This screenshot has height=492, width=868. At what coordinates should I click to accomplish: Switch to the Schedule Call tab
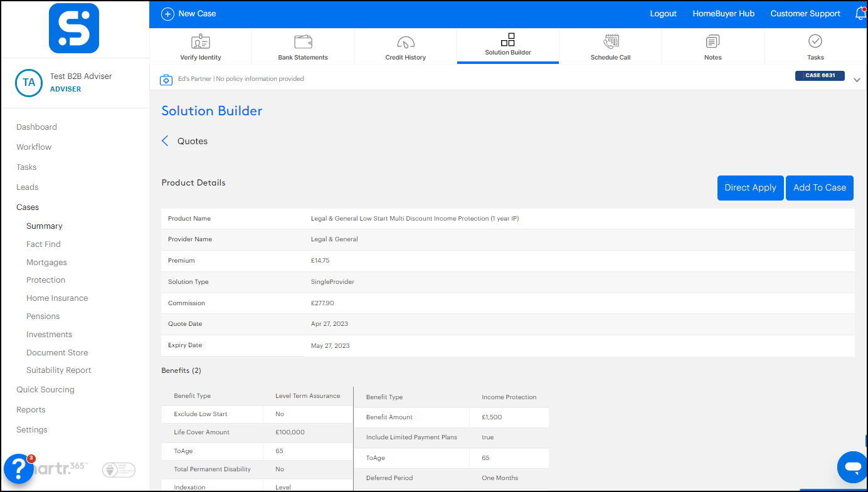pos(611,46)
